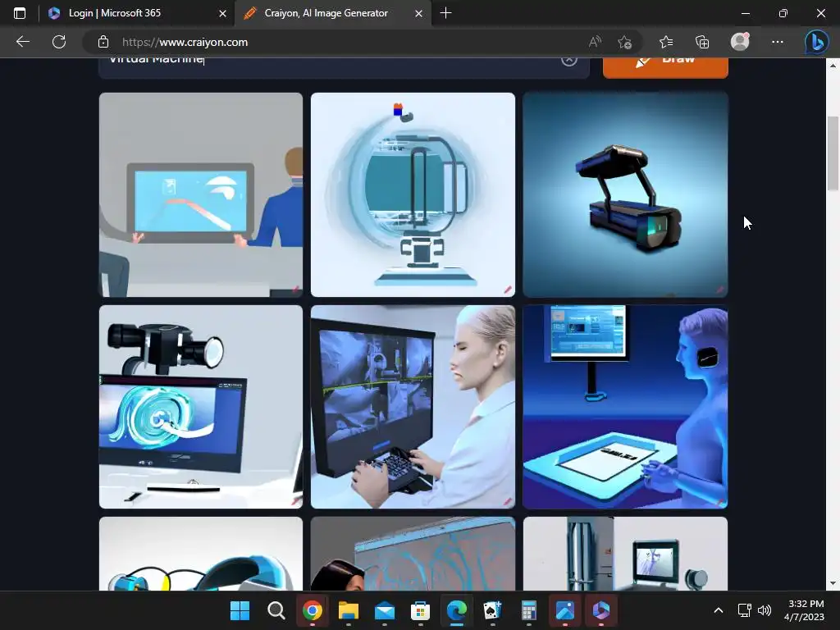Open the Favorites list icon
The image size is (840, 630).
[x=666, y=42]
